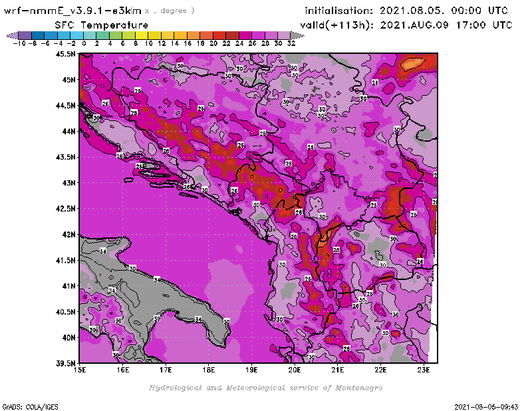This screenshot has height=411, width=532.
Task: Pick the magenta swatch between 26 and 28
Action: [258, 35]
